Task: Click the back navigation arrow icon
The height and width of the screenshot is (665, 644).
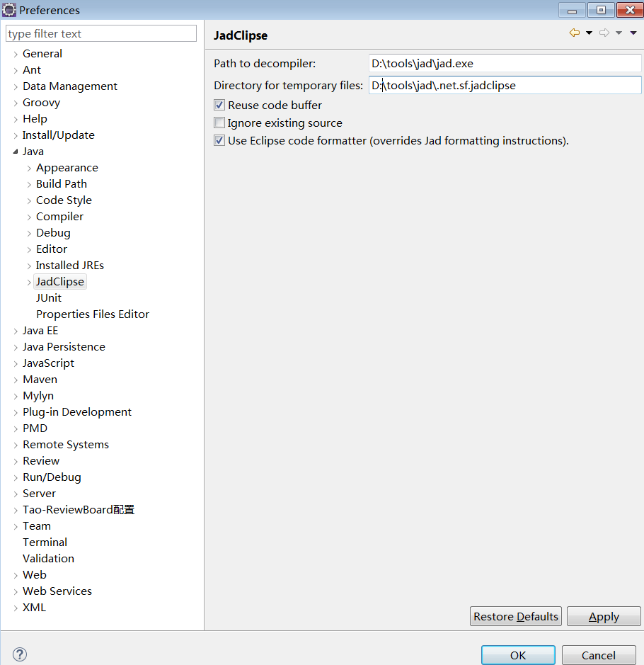Action: click(x=574, y=33)
